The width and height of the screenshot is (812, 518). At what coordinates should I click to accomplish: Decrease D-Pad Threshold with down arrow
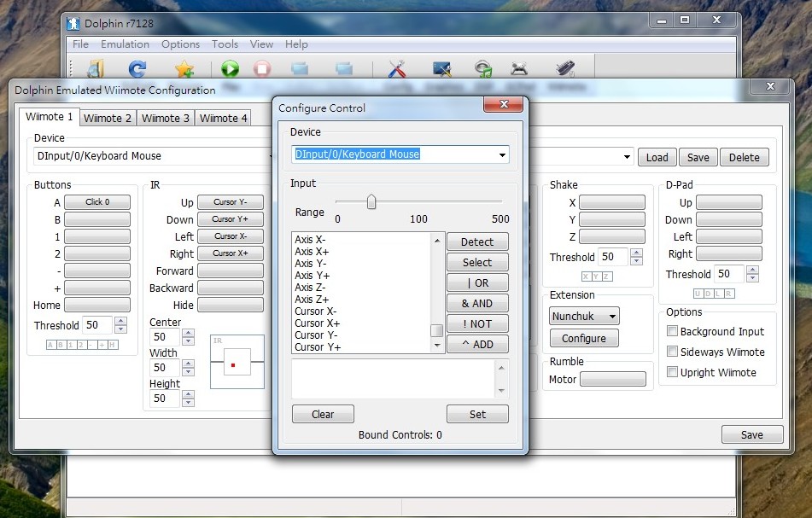pyautogui.click(x=752, y=278)
